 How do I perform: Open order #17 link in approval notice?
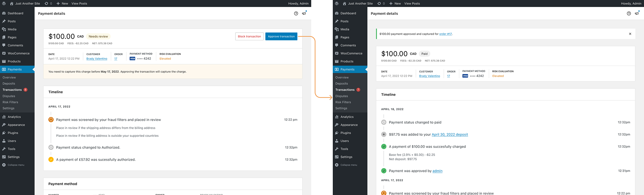click(445, 34)
